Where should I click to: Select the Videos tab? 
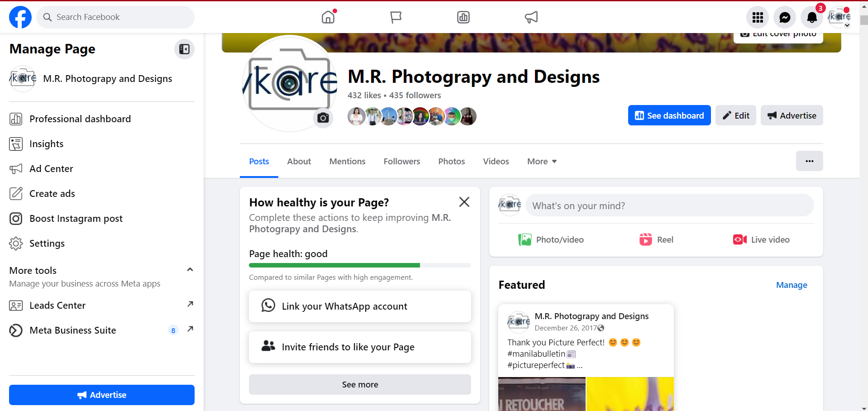point(496,162)
